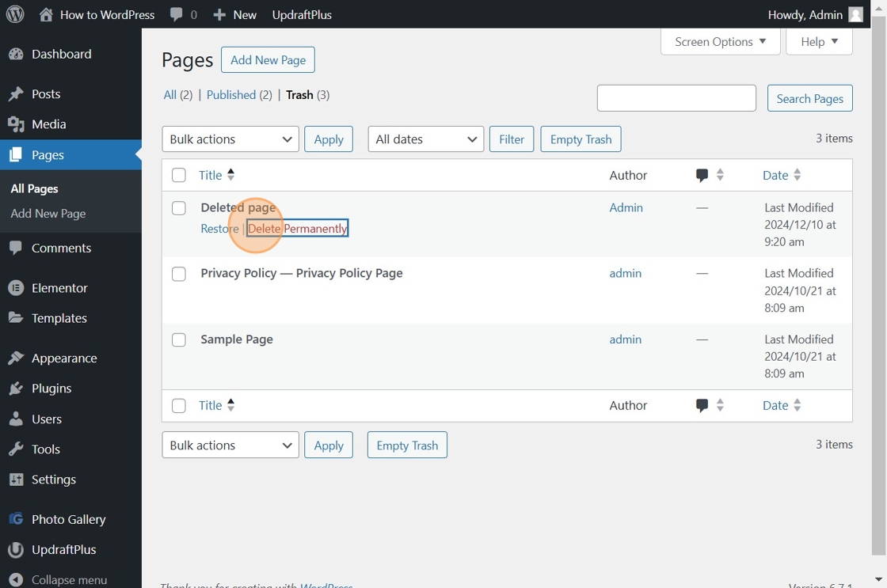Open Photo Gallery from sidebar icon
Viewport: 887px width, 588px height.
click(x=16, y=519)
